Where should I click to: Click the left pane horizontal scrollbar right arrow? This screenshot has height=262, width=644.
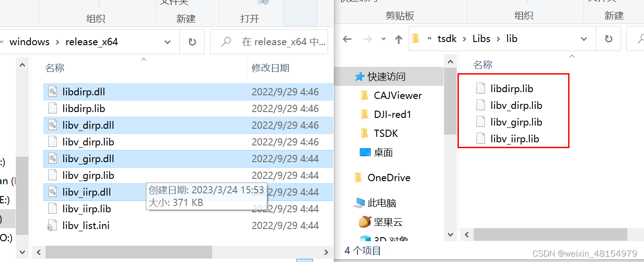point(326,252)
